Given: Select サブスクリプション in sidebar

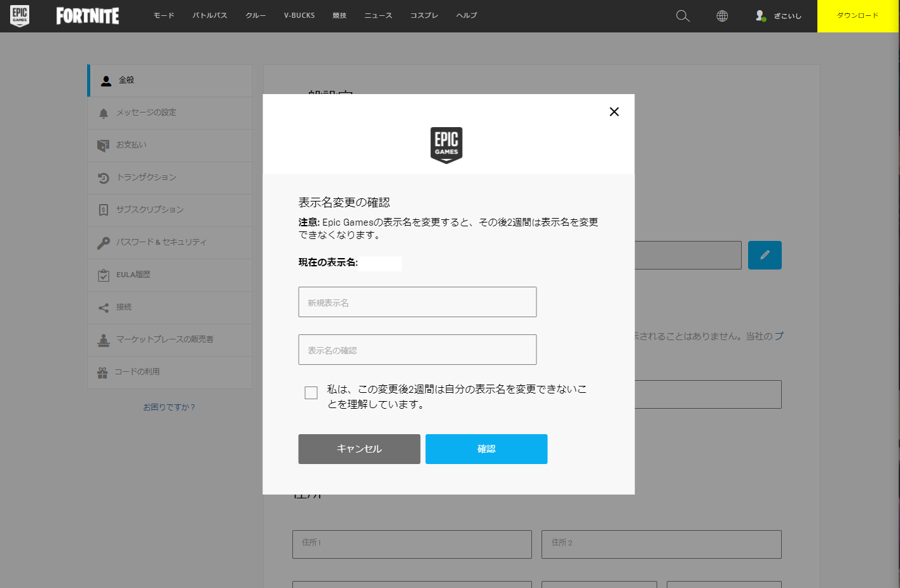Looking at the screenshot, I should point(170,210).
